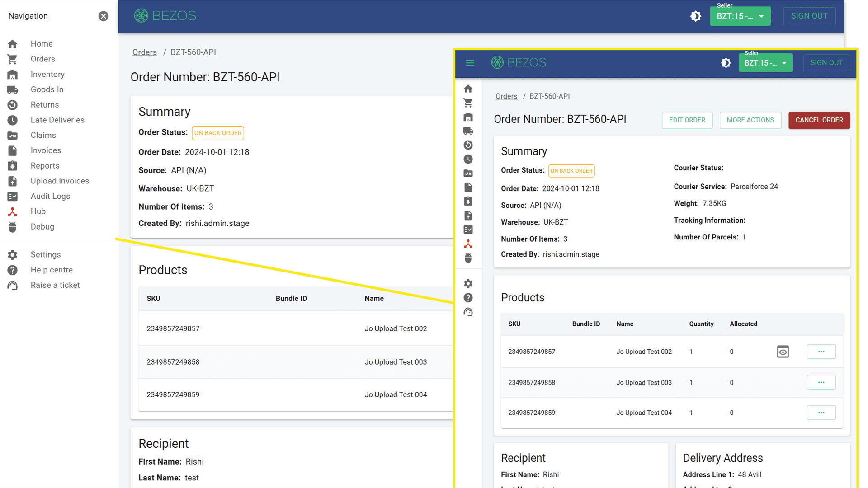
Task: Click the Late Deliveries clock icon in the collapsed sidebar
Action: 468,159
